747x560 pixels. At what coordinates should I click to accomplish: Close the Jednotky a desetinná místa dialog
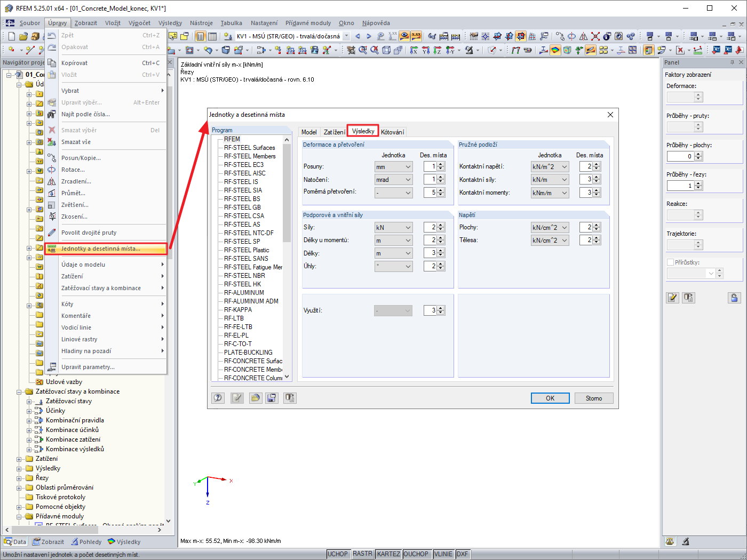point(610,115)
